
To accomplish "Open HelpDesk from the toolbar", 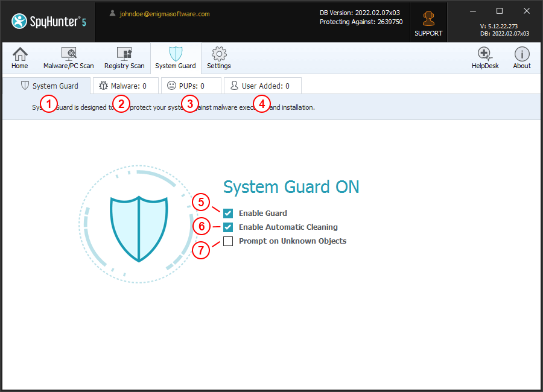I will click(x=485, y=58).
